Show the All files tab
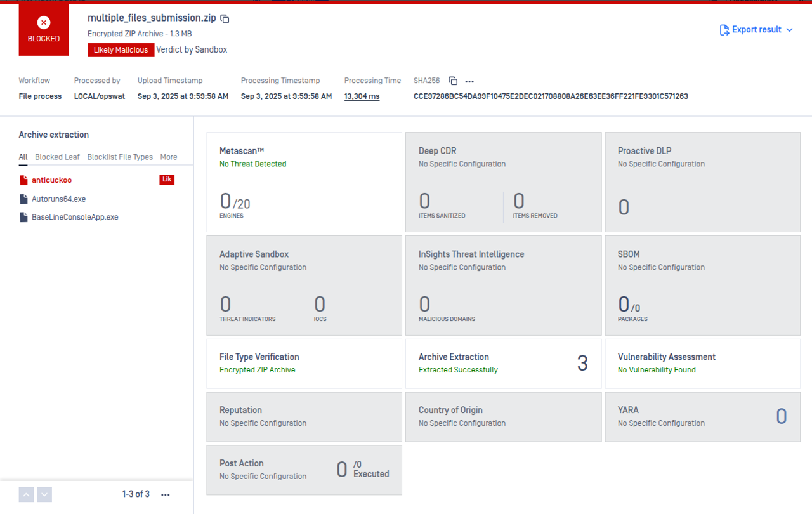The width and height of the screenshot is (812, 514). pos(23,157)
